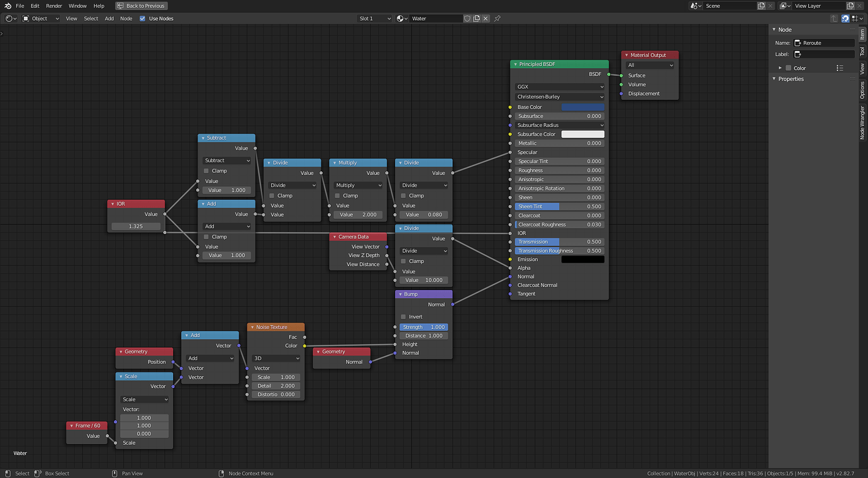868x478 pixels.
Task: Click the blue Base Color swatch
Action: (x=582, y=107)
